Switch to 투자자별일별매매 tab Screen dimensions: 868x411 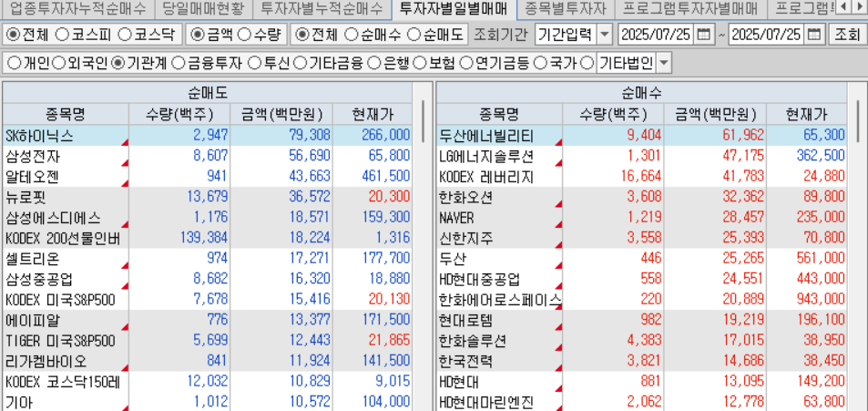click(454, 8)
